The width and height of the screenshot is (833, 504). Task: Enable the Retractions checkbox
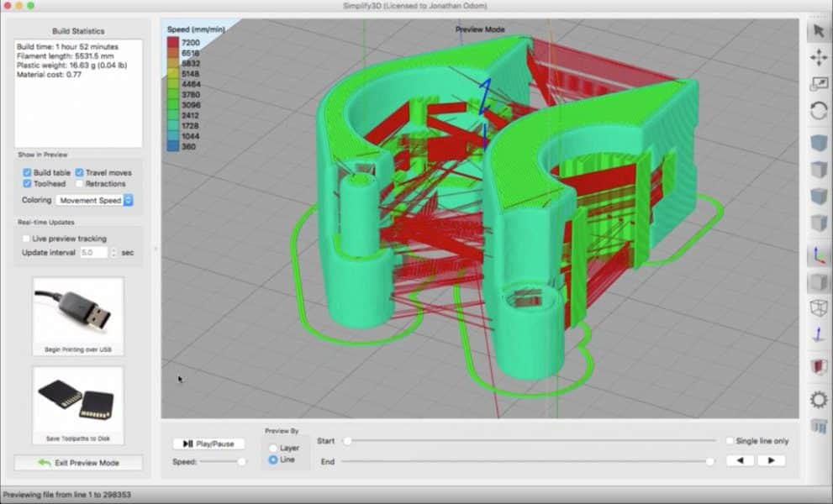(x=79, y=184)
